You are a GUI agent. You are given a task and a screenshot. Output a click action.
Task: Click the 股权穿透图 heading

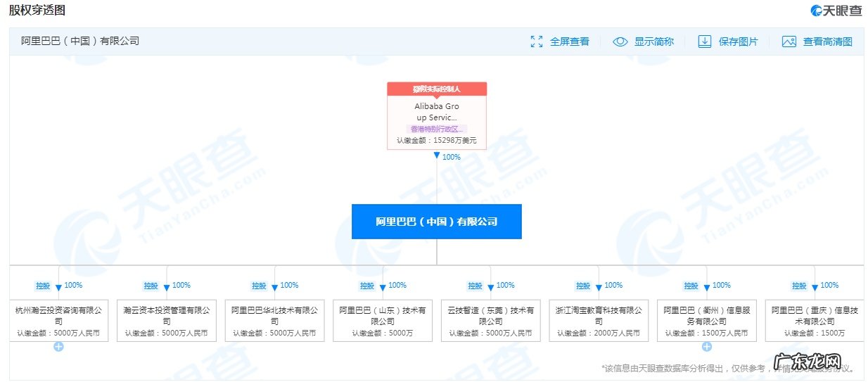38,11
